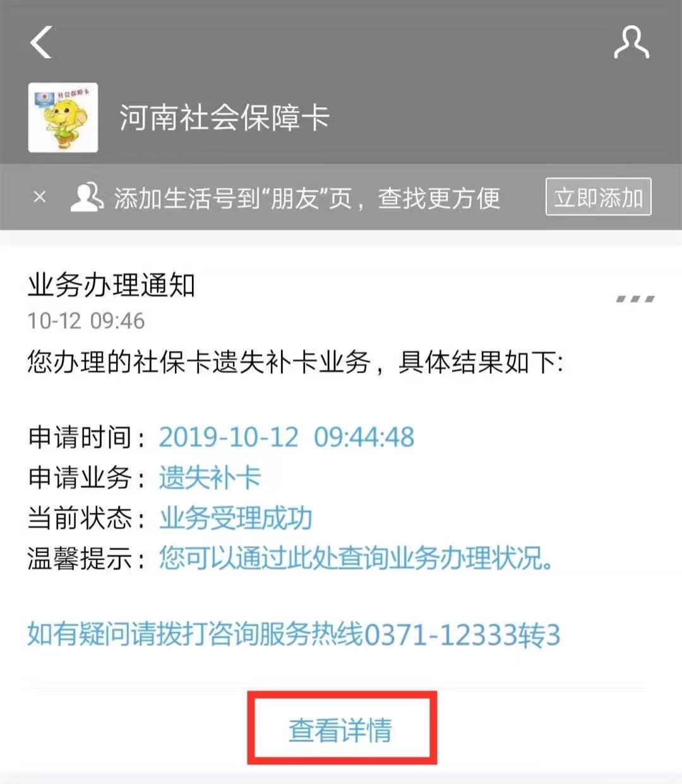Tap the 业务受理成功 status text
The height and width of the screenshot is (784, 682).
[x=236, y=518]
